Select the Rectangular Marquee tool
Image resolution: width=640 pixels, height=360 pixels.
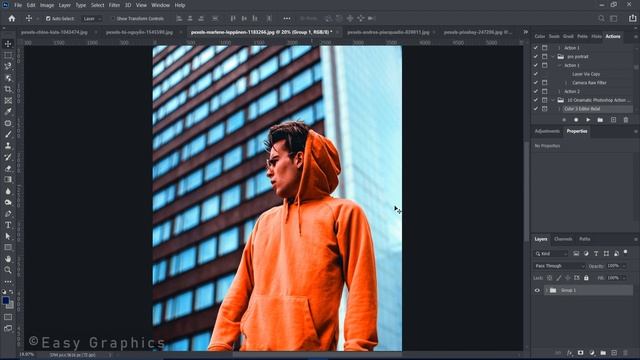tap(8, 55)
